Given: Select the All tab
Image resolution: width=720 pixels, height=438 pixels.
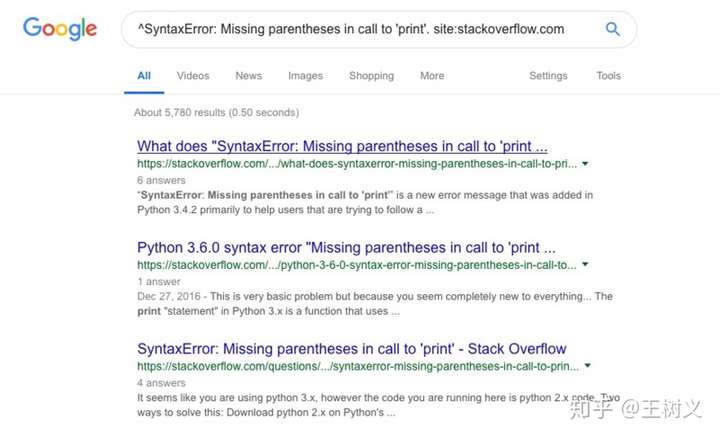Looking at the screenshot, I should pos(144,76).
